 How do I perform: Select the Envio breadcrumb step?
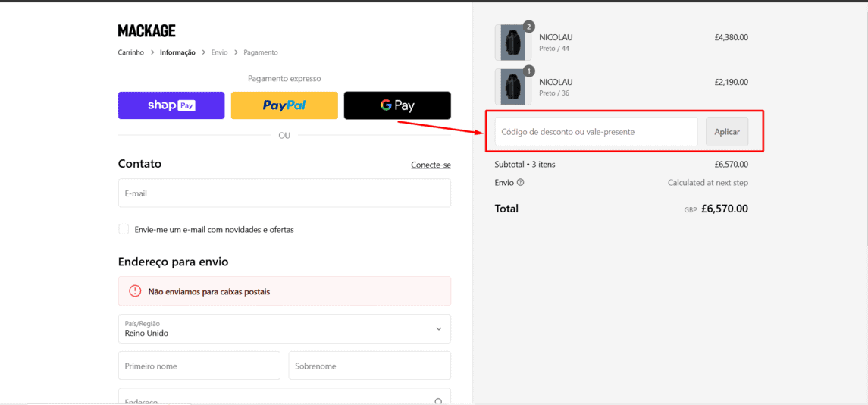(x=219, y=52)
